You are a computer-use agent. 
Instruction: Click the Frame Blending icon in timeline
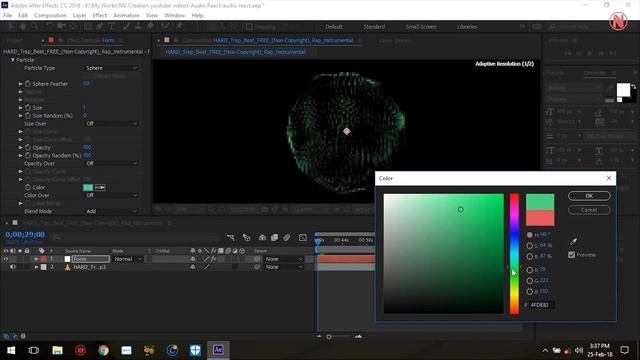(274, 238)
